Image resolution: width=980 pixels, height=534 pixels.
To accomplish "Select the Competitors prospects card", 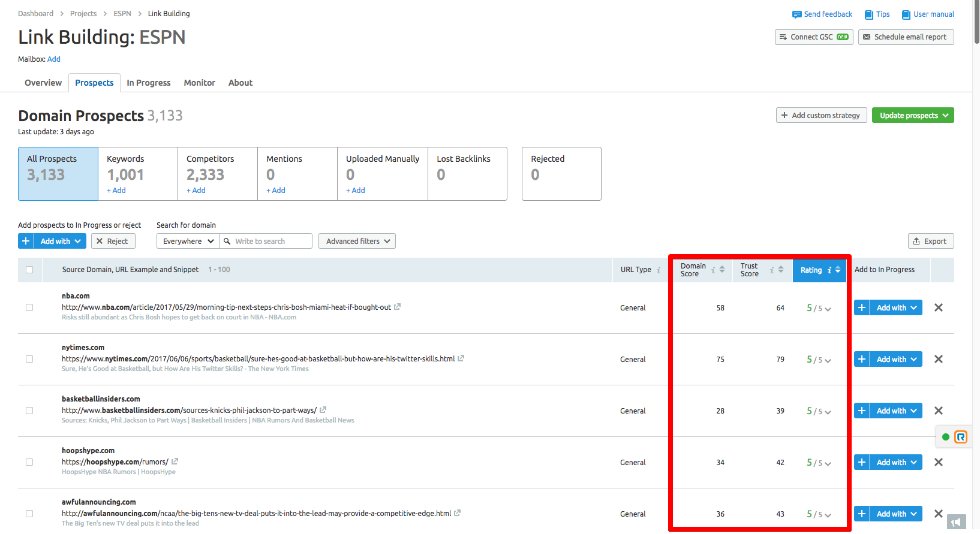I will click(x=218, y=174).
